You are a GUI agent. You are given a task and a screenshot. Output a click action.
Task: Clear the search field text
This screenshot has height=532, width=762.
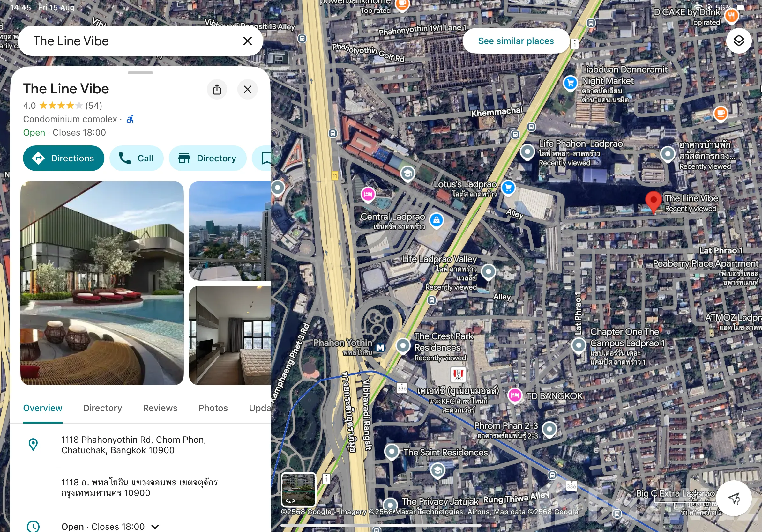point(248,41)
